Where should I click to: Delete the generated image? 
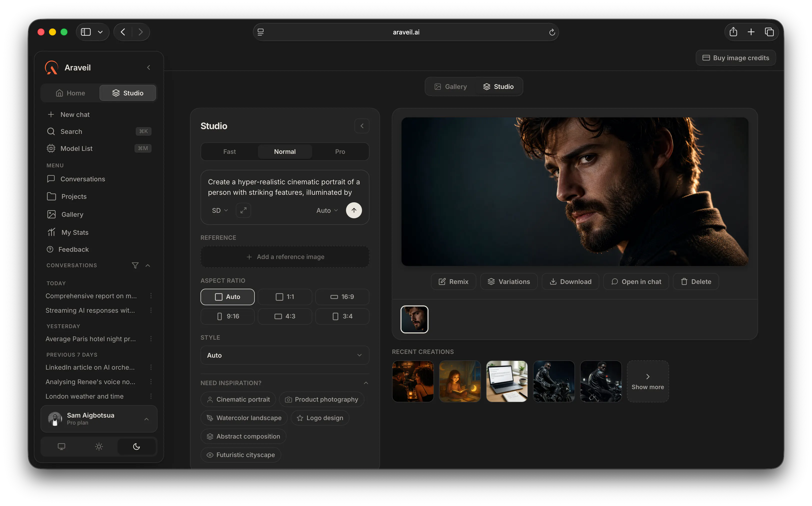pos(696,282)
